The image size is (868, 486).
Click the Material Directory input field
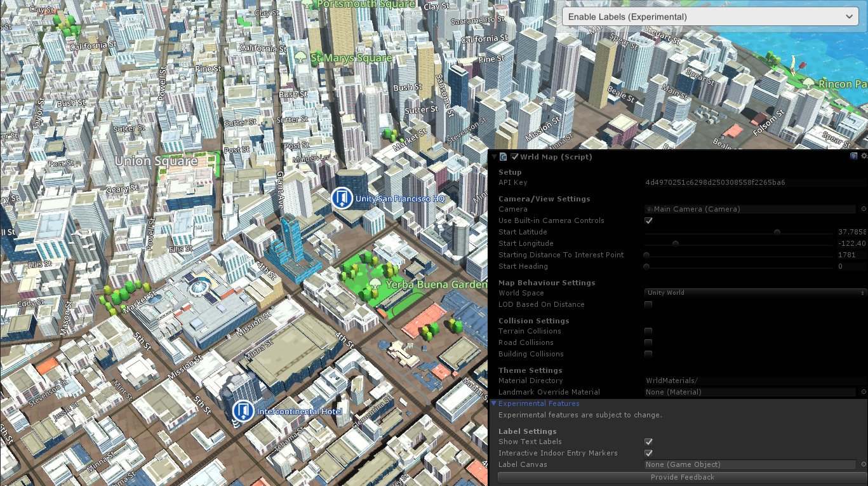click(x=755, y=381)
